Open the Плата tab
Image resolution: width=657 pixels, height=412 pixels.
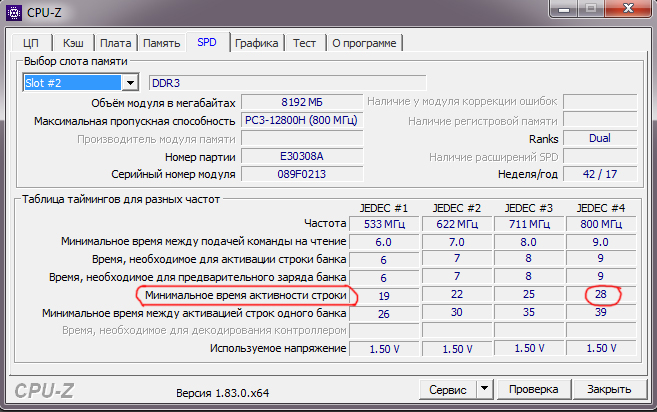point(116,43)
